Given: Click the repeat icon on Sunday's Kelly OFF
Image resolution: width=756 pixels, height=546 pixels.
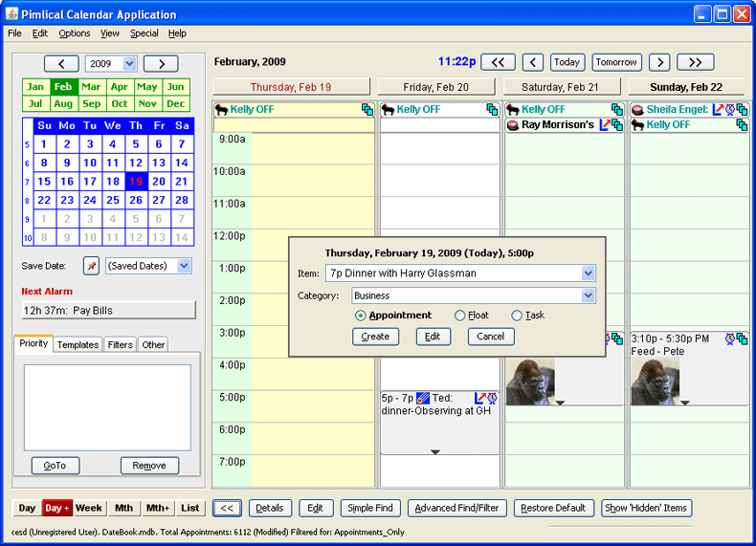Looking at the screenshot, I should 742,125.
